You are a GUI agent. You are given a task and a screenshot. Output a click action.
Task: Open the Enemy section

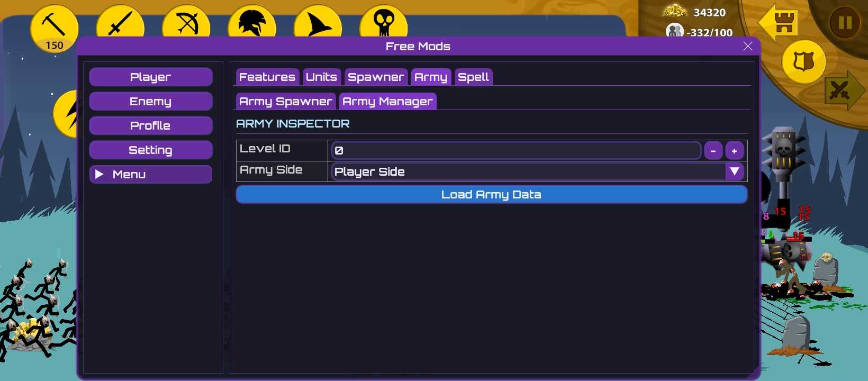[150, 102]
